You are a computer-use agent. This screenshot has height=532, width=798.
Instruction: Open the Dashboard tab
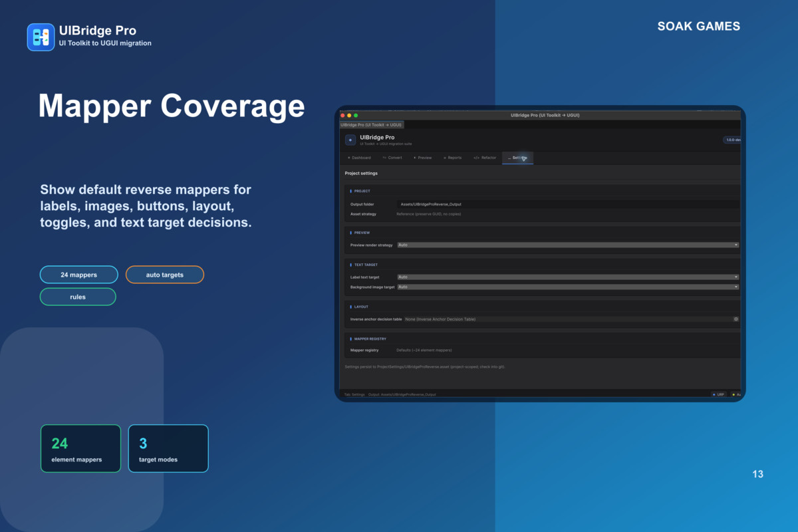[x=359, y=158]
